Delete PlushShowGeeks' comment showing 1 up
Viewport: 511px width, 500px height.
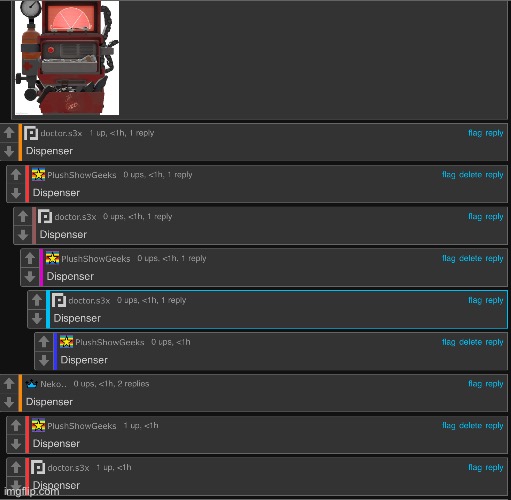coord(470,426)
